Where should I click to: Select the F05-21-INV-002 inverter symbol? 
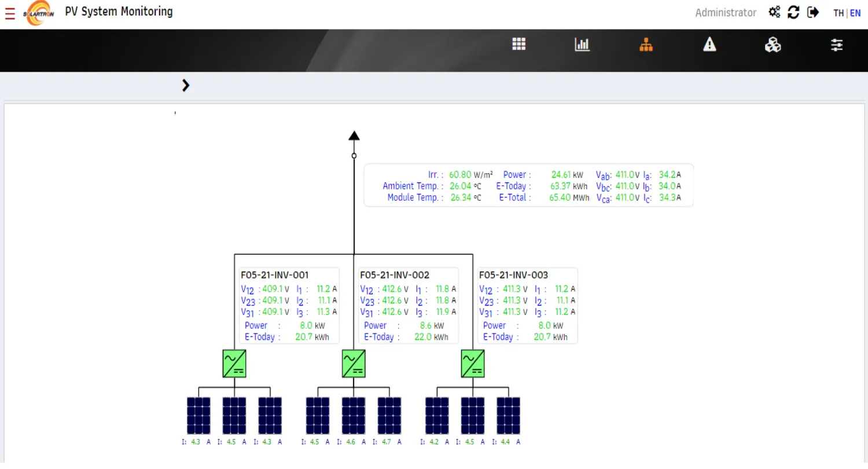click(354, 364)
